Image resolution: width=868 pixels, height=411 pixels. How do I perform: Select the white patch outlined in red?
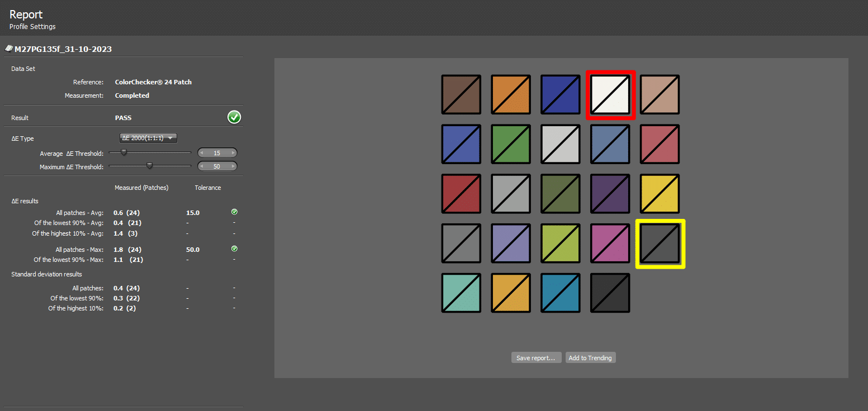click(610, 95)
